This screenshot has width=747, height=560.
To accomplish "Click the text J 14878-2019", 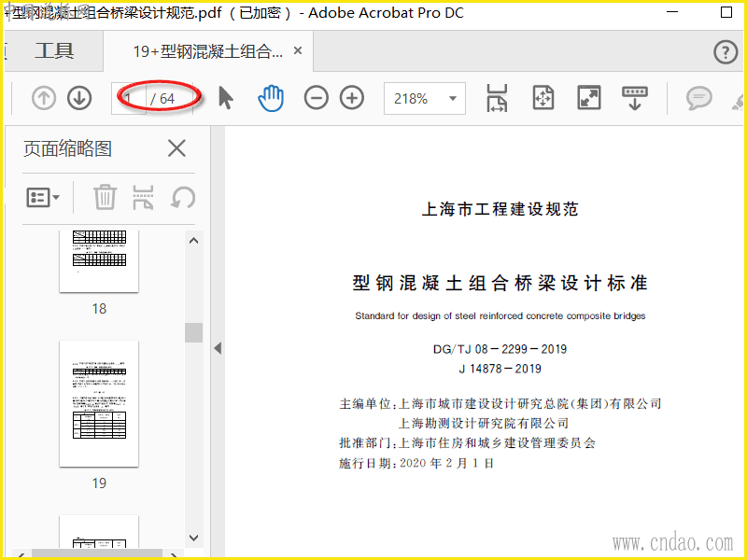I will pyautogui.click(x=500, y=369).
